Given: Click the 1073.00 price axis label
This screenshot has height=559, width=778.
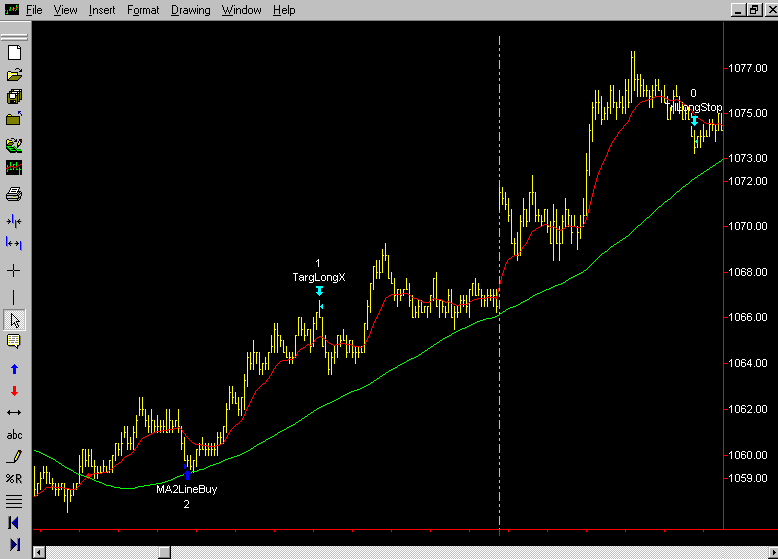Looking at the screenshot, I should coord(748,158).
